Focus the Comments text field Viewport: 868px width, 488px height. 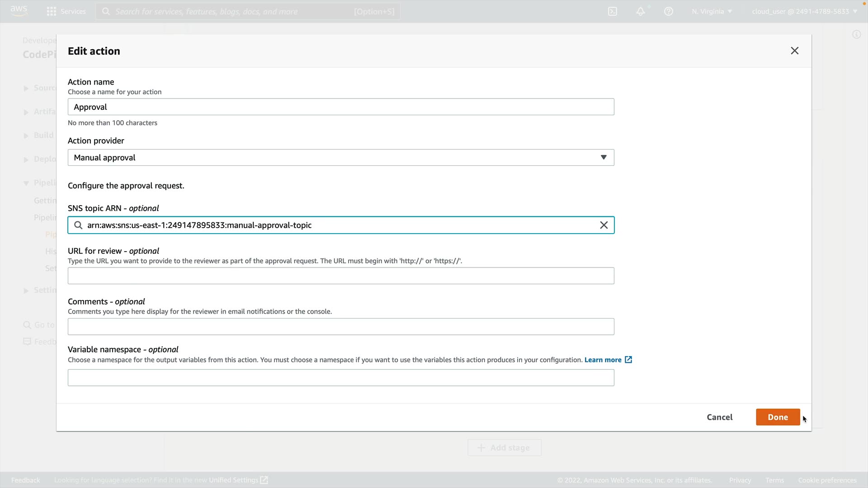tap(341, 327)
